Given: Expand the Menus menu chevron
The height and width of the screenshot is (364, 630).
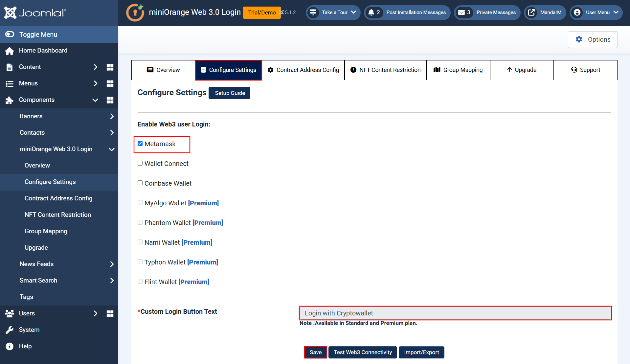Looking at the screenshot, I should point(96,83).
